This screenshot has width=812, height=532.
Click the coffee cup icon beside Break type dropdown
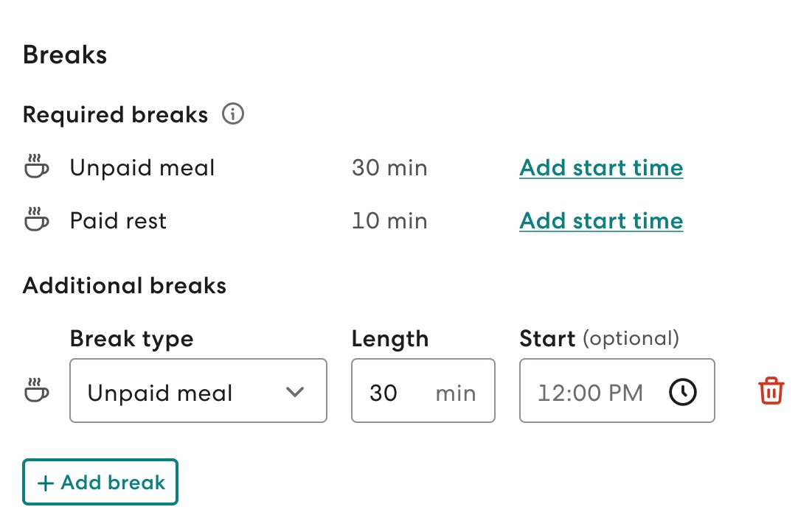36,391
